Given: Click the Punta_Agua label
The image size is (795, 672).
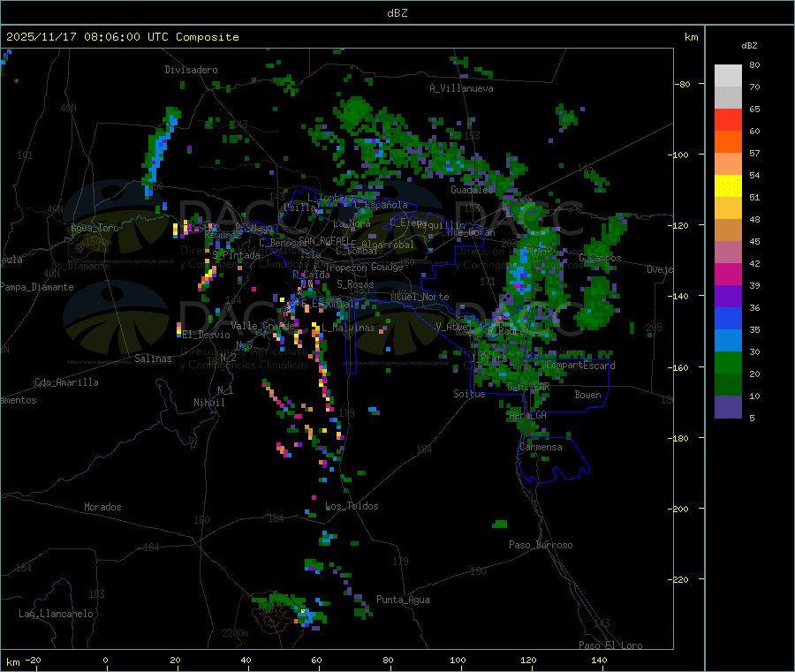Looking at the screenshot, I should coord(403,600).
